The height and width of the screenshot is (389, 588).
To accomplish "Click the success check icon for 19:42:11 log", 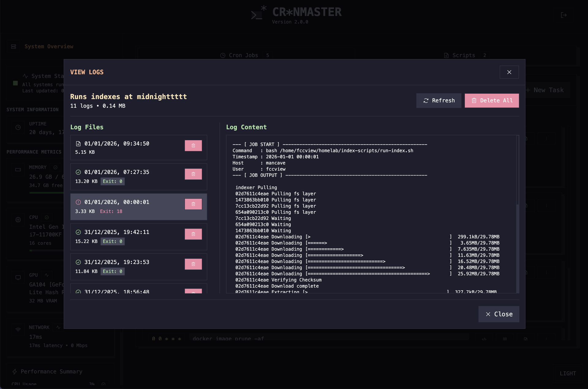I will 78,232.
